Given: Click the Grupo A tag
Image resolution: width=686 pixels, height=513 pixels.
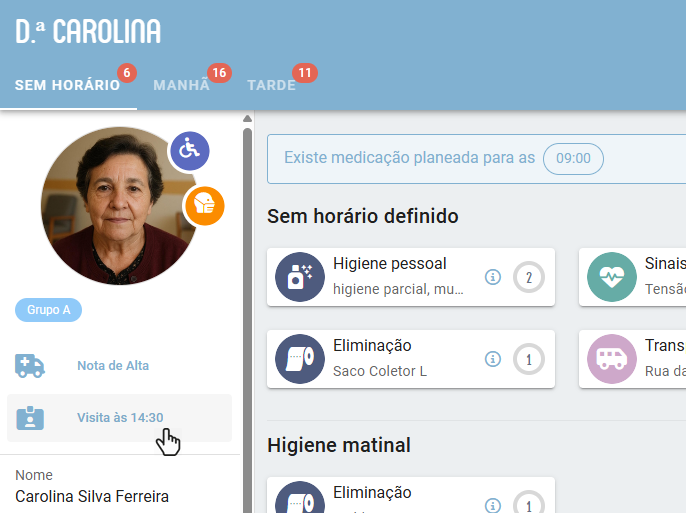Looking at the screenshot, I should tap(49, 310).
